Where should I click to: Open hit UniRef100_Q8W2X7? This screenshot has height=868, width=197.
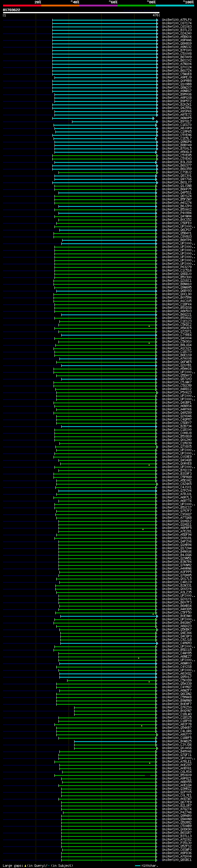[176, 88]
